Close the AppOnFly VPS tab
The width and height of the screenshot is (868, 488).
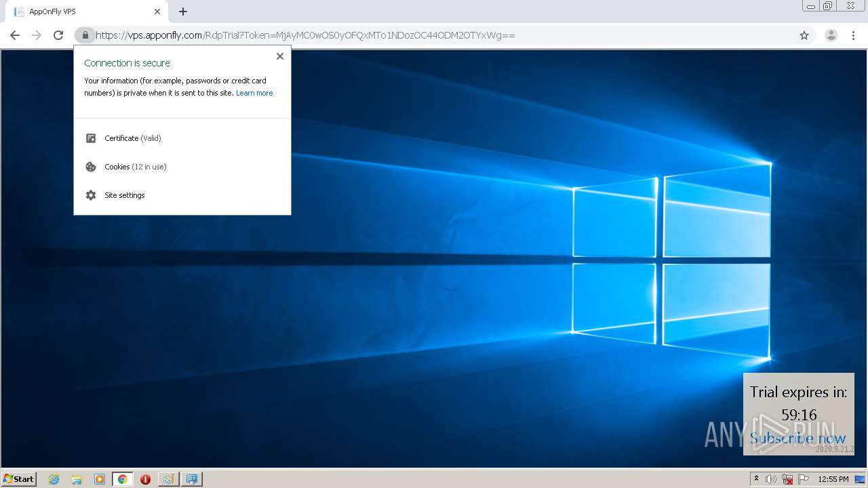coord(157,12)
